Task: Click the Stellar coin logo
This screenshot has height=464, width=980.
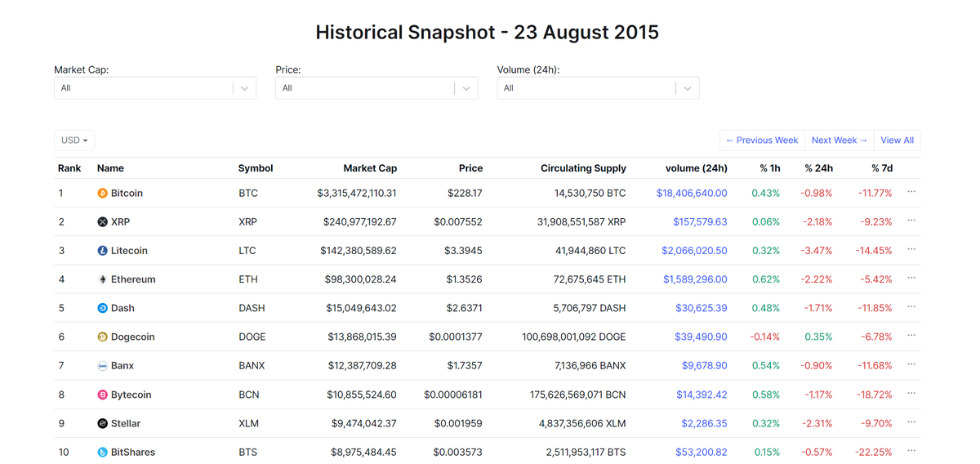Action: [x=102, y=424]
